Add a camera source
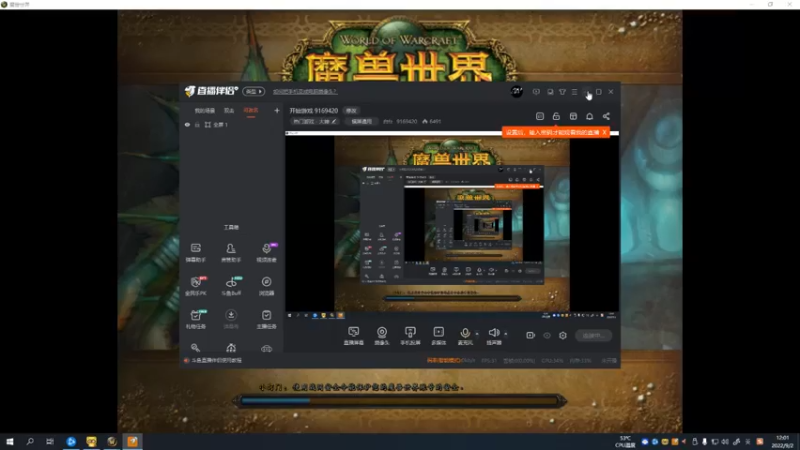The image size is (800, 450). [382, 336]
